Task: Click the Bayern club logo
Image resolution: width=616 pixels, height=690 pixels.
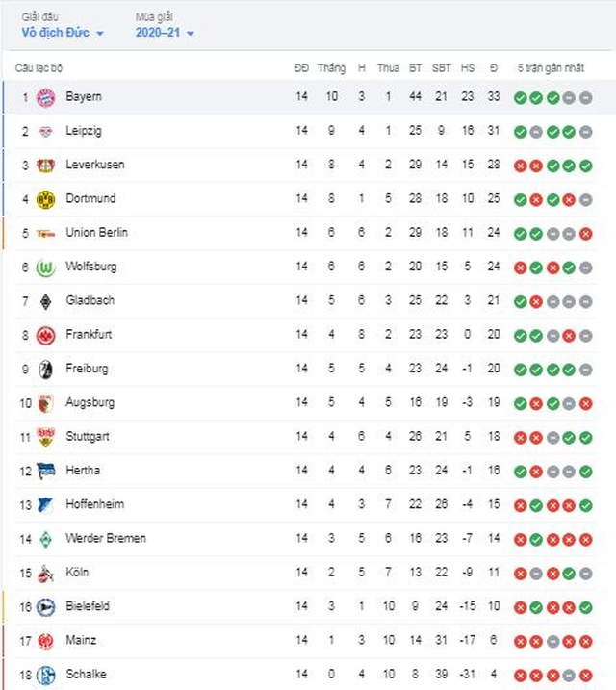Action: pyautogui.click(x=45, y=97)
